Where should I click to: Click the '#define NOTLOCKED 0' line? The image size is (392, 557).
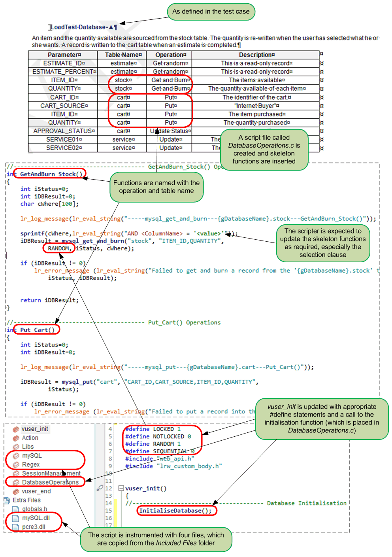(158, 436)
